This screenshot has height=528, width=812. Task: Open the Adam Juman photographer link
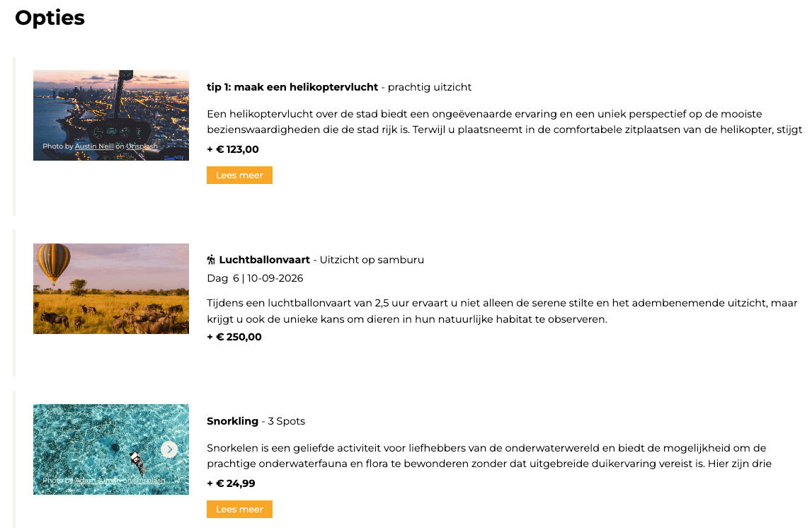click(94, 481)
